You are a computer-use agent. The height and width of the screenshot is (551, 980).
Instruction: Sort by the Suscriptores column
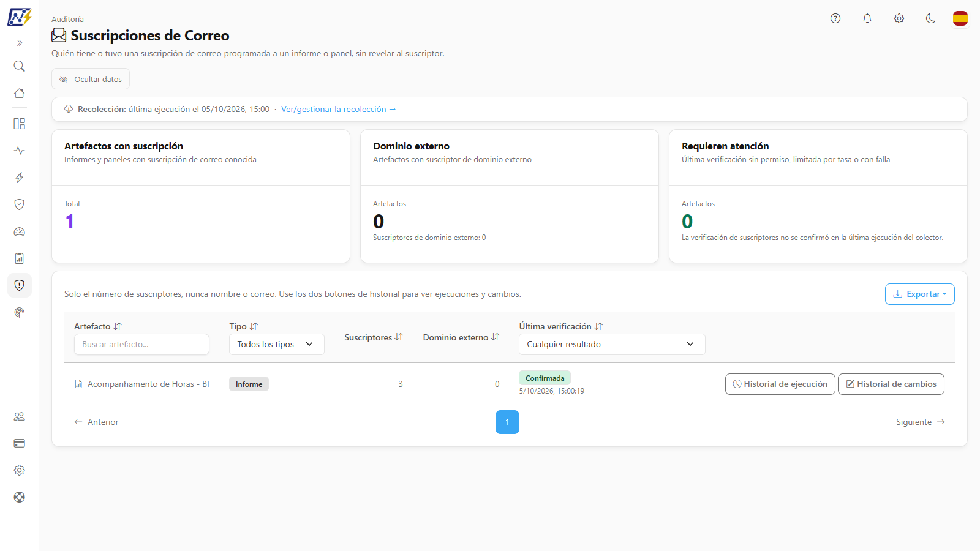point(374,337)
